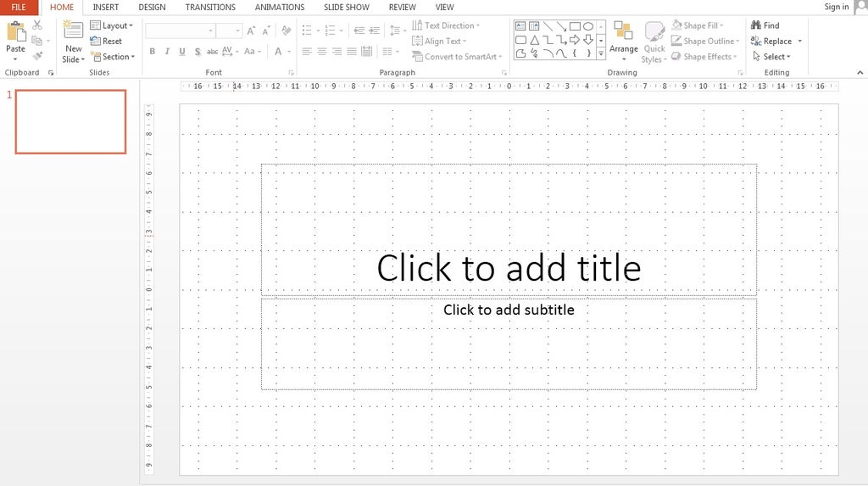Image resolution: width=868 pixels, height=486 pixels.
Task: Click Sign in link
Action: 836,7
